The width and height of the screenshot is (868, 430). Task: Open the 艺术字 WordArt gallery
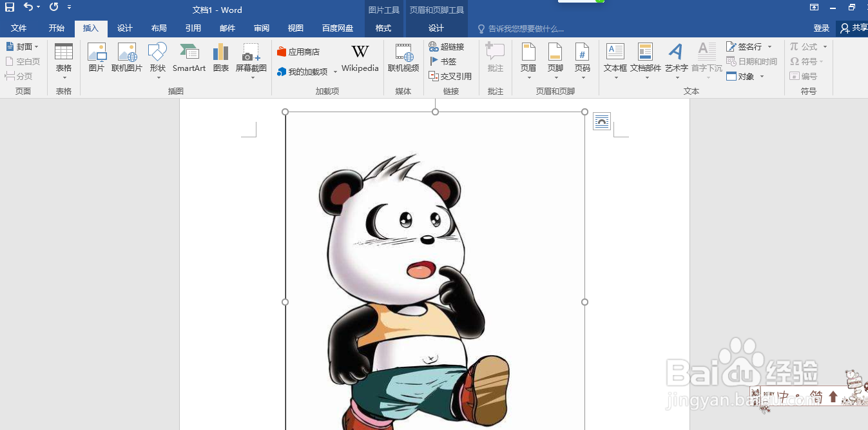(677, 62)
